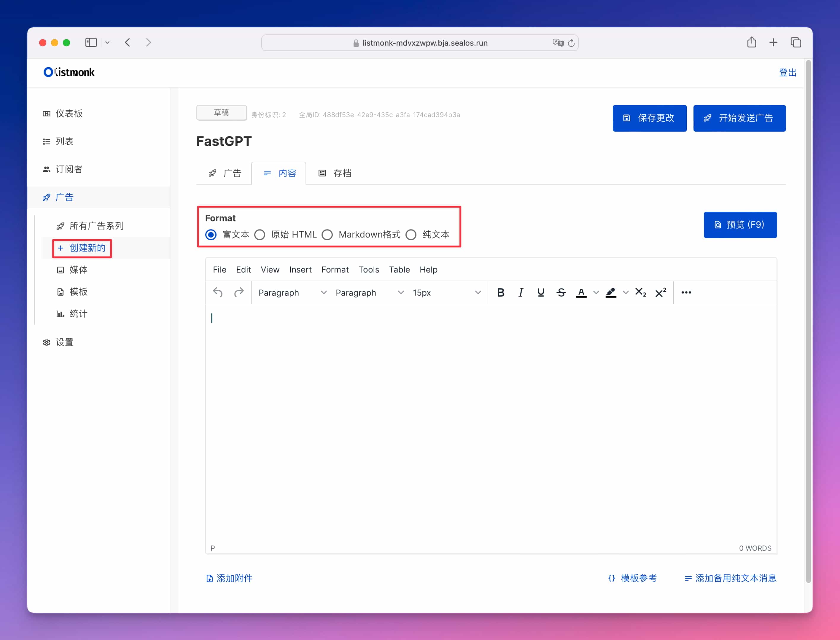Click the Bold formatting icon
The height and width of the screenshot is (640, 840).
501,293
